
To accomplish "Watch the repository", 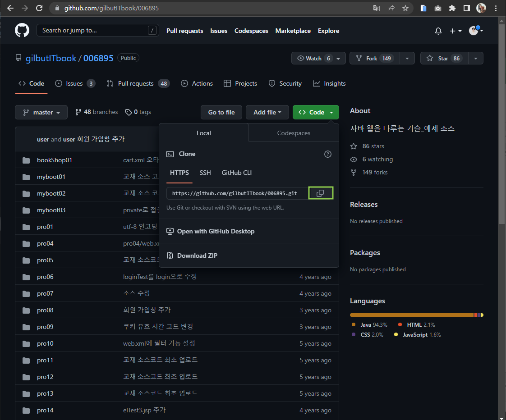I will pos(318,59).
